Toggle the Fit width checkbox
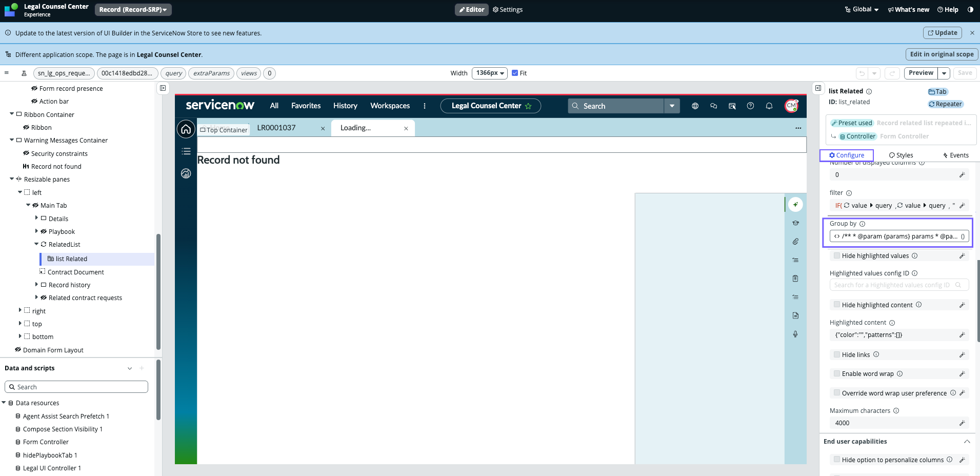980x476 pixels. [515, 73]
